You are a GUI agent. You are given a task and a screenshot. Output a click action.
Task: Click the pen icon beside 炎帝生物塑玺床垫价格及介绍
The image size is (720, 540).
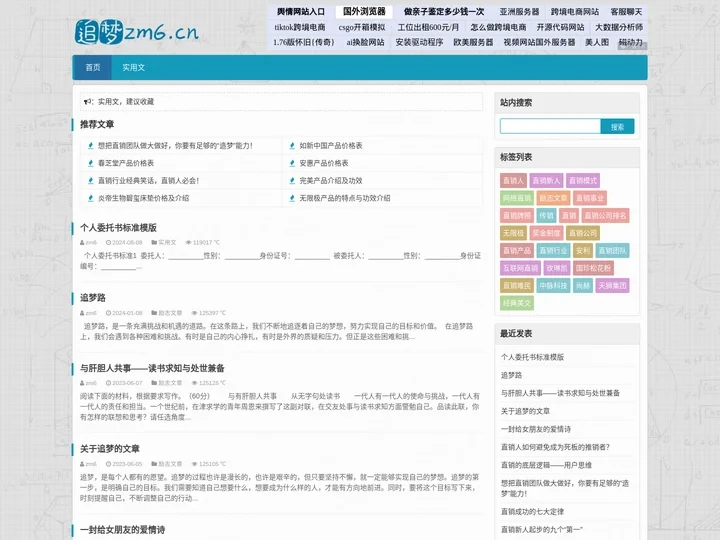point(90,198)
